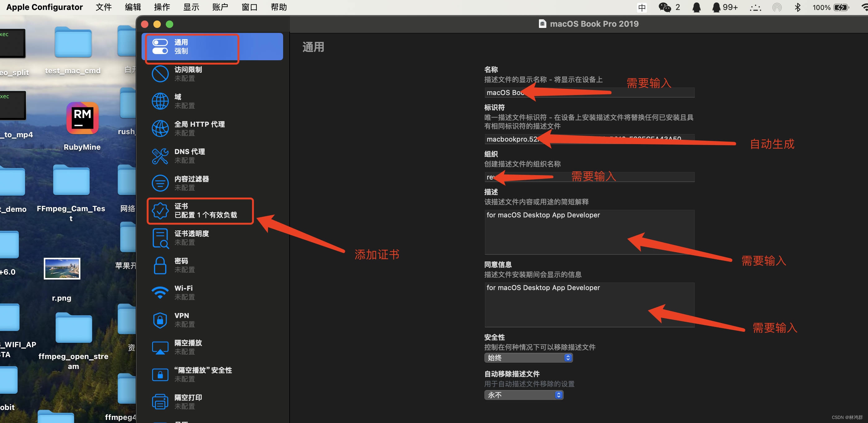Image resolution: width=868 pixels, height=423 pixels.
Task: Select the "已配置 1 个有效负载" status text
Action: (x=206, y=215)
